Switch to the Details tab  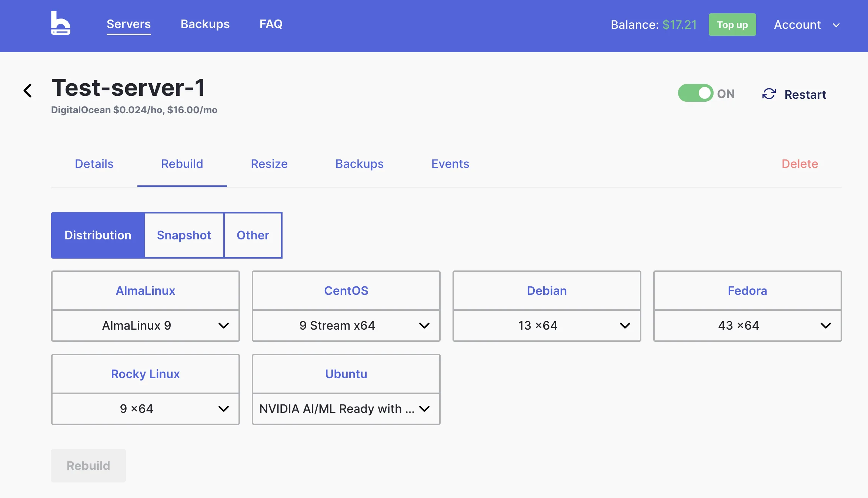pyautogui.click(x=94, y=164)
